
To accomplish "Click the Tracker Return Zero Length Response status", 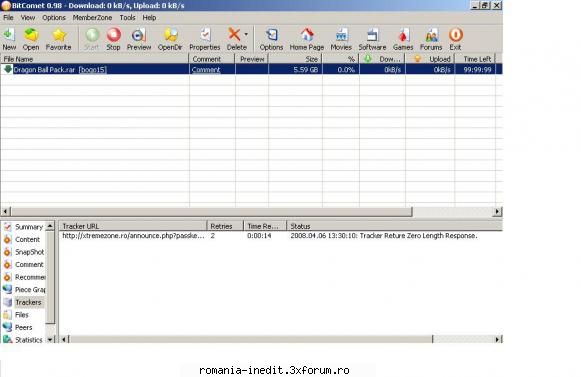I will (384, 236).
